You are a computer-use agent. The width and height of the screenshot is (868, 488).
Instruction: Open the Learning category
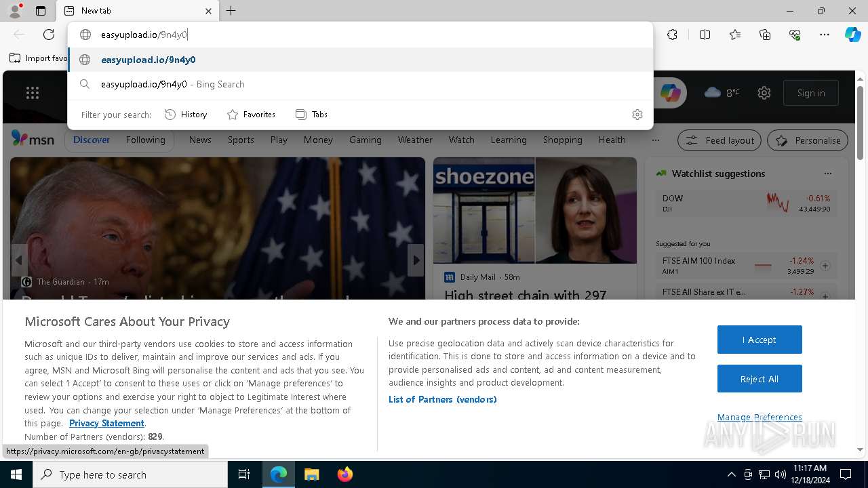(509, 140)
